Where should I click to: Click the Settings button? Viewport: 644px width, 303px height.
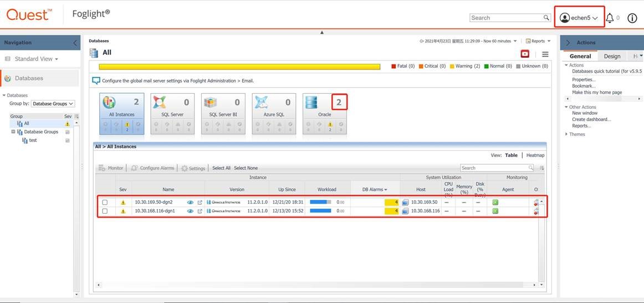193,168
